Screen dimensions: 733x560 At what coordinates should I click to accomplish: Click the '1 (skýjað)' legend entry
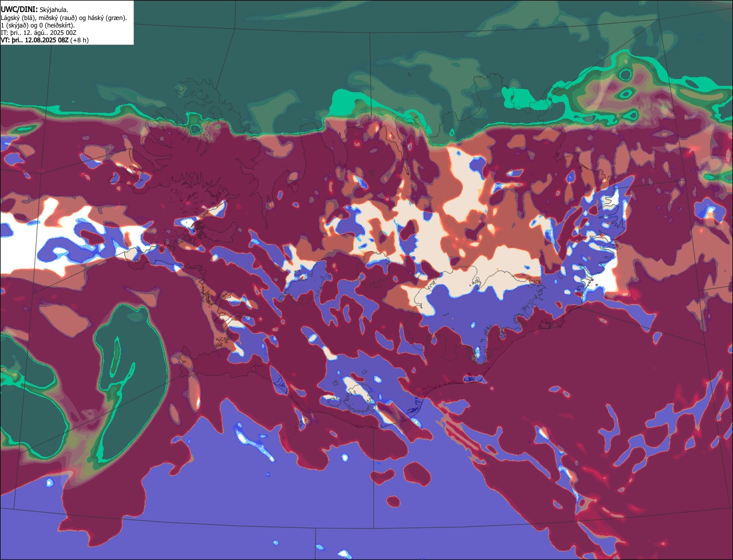coord(14,26)
